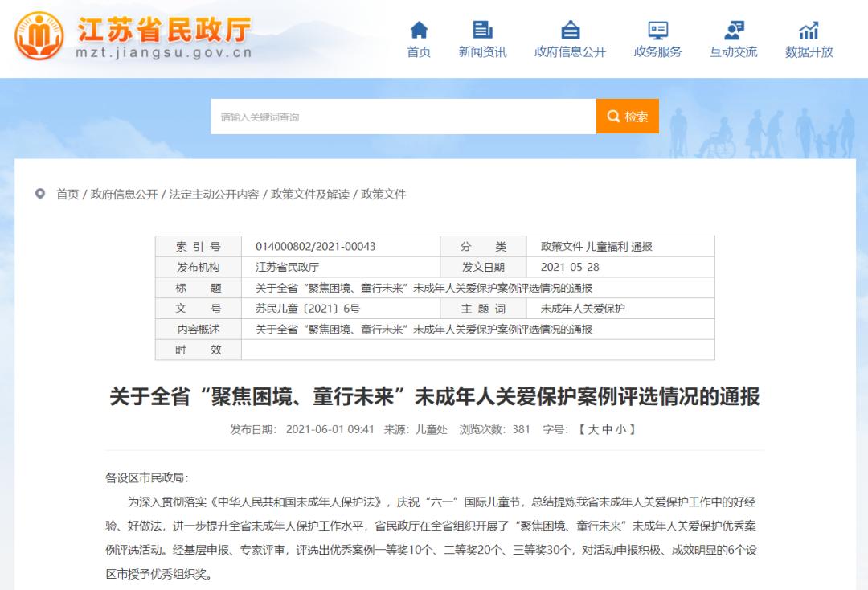Click the 新闻资讯 news icon
The image size is (868, 590).
click(482, 31)
